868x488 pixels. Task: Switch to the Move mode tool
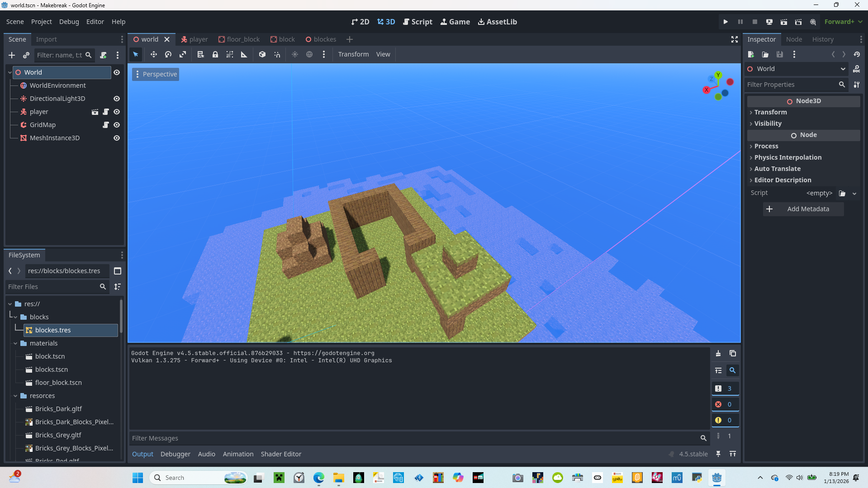coord(154,54)
